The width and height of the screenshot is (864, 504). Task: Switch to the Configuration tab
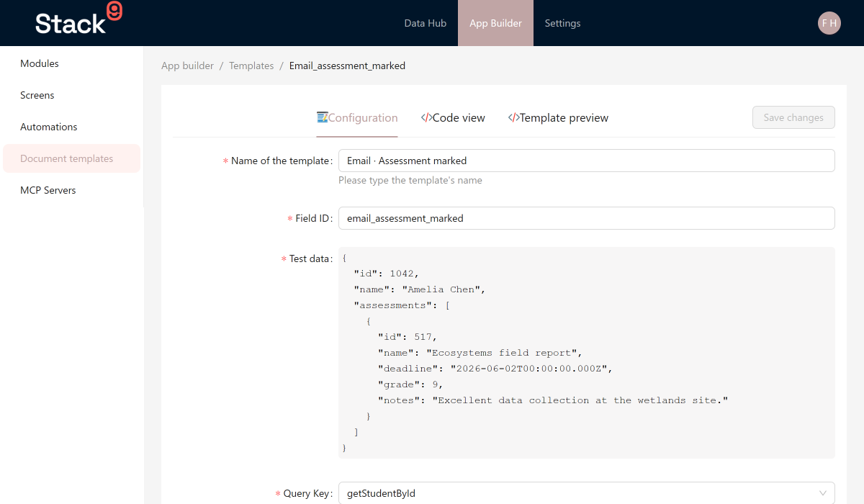coord(357,117)
